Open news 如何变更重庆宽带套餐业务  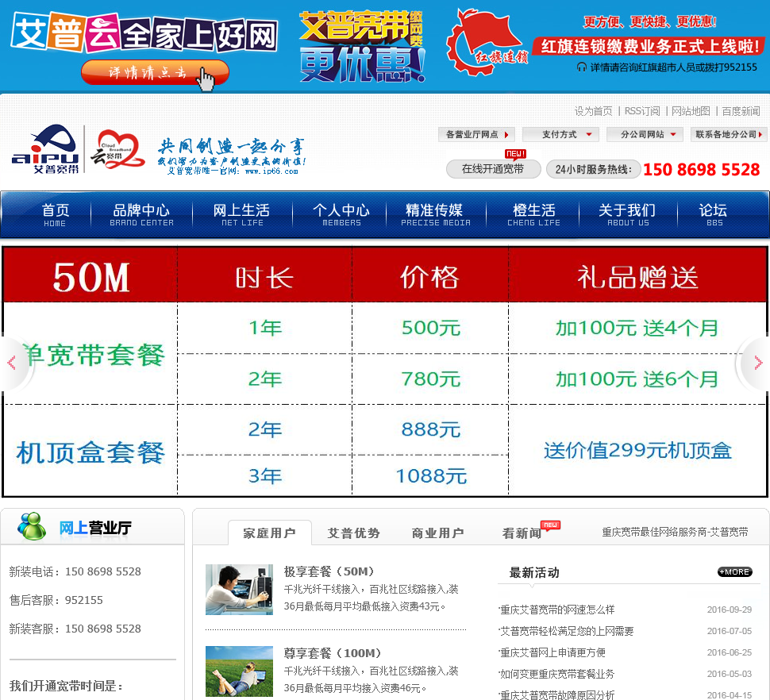[556, 674]
